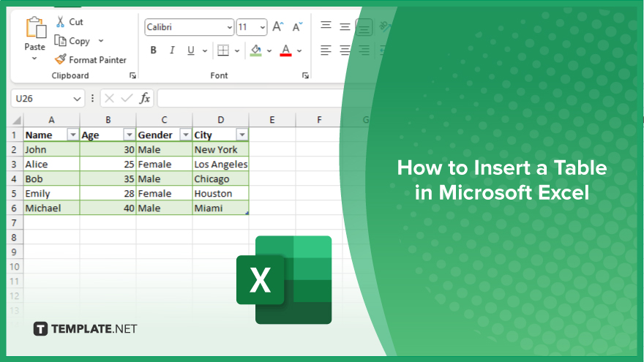The height and width of the screenshot is (362, 644).
Task: Open the Calibri font name dropdown
Action: point(229,28)
